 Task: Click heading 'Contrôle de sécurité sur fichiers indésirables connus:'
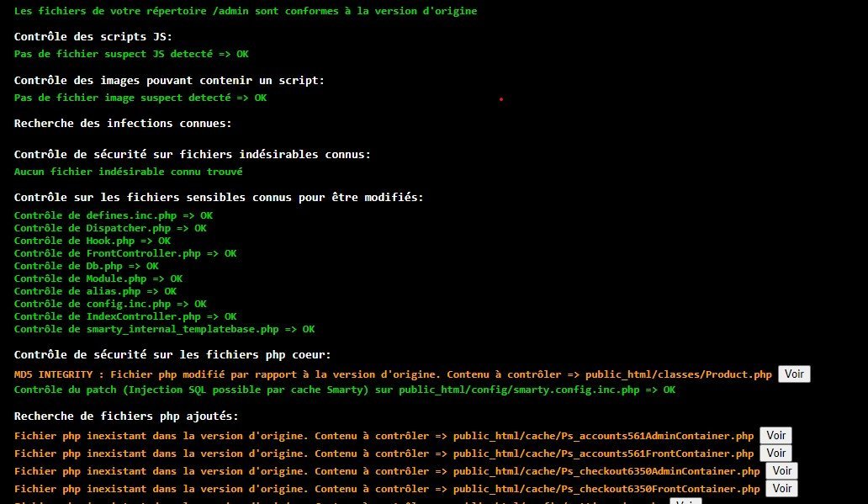pos(192,155)
